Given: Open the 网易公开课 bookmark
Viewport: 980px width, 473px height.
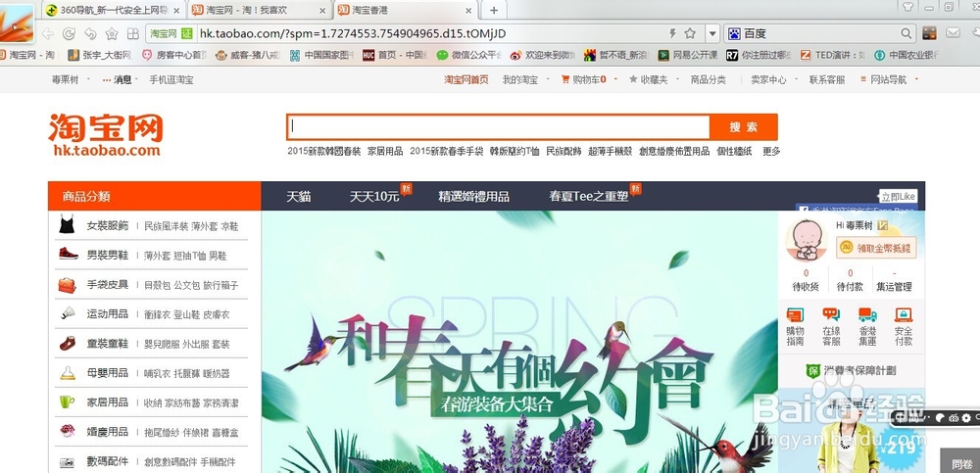Looking at the screenshot, I should [688, 55].
